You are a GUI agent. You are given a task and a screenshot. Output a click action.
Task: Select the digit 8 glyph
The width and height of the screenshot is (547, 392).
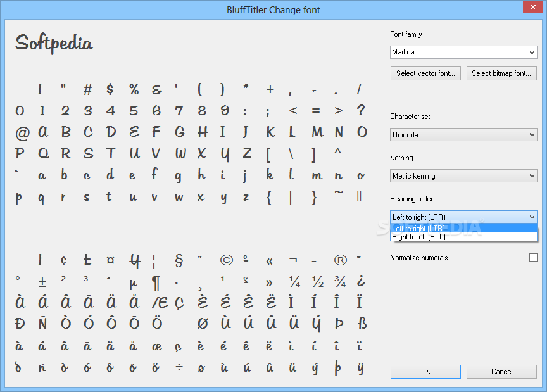pyautogui.click(x=202, y=111)
